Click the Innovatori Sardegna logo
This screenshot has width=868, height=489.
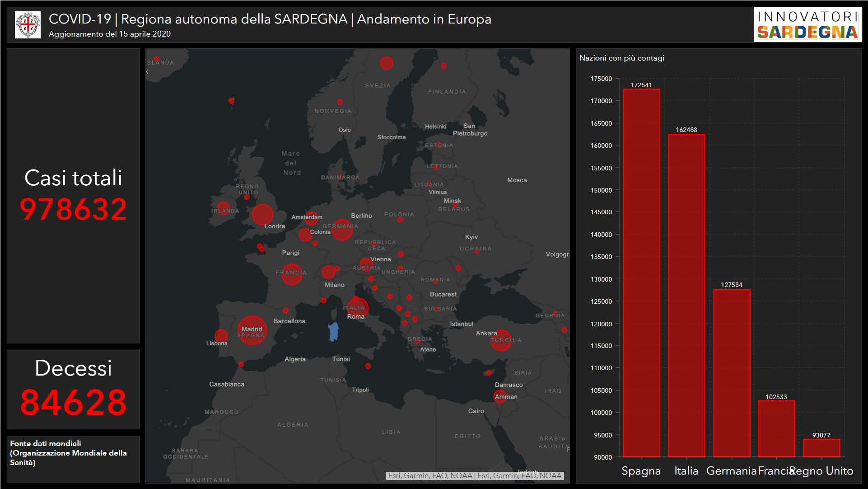(807, 25)
